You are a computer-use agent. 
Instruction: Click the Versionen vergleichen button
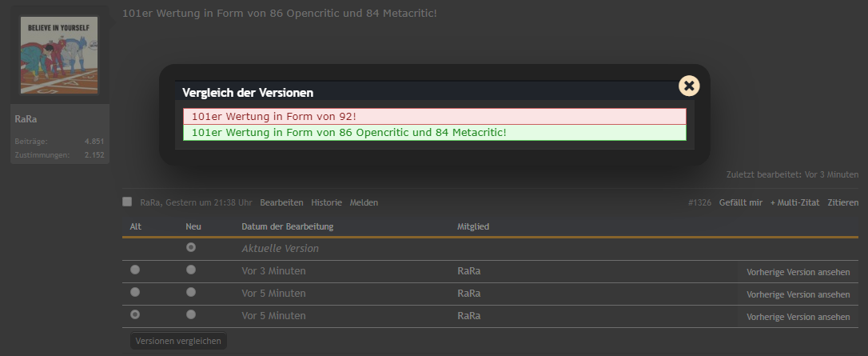coord(178,341)
